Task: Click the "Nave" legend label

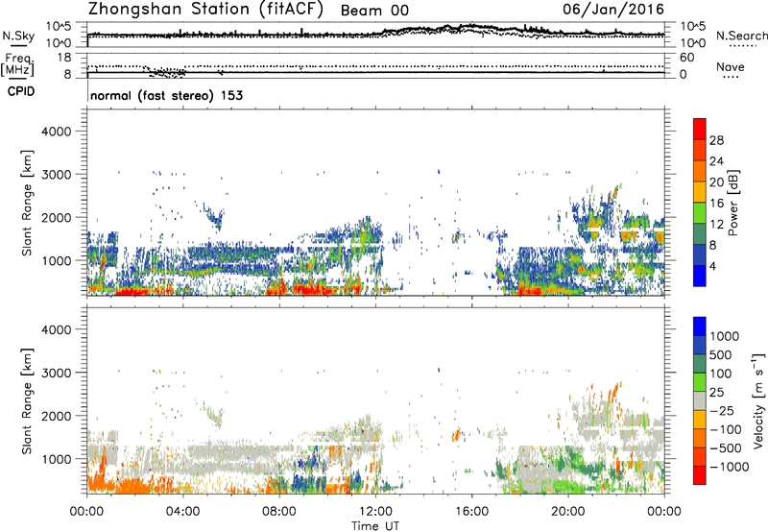Action: pos(731,66)
